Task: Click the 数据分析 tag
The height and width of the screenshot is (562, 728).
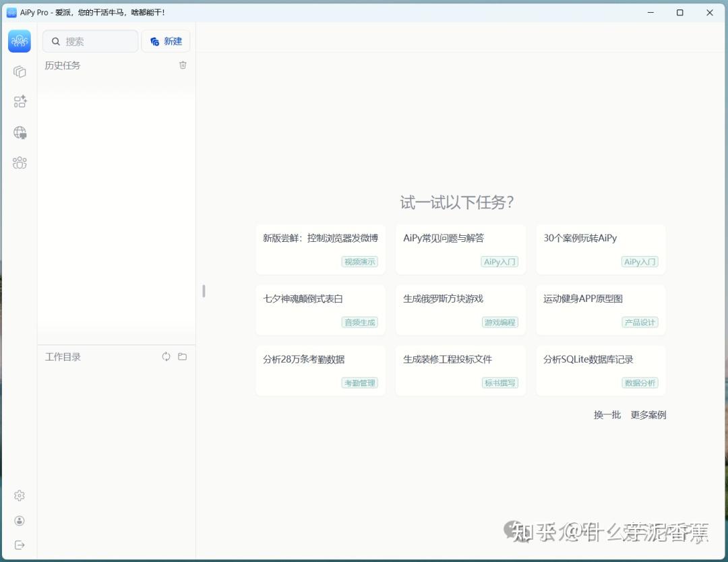Action: pos(640,383)
